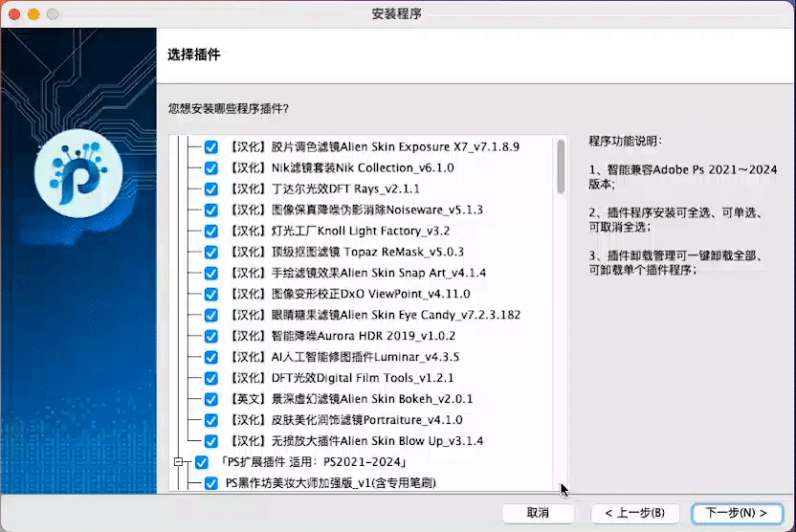This screenshot has height=532, width=796.
Task: Toggle Digital Film Tools_v1.2.1 checkbox
Action: click(211, 378)
